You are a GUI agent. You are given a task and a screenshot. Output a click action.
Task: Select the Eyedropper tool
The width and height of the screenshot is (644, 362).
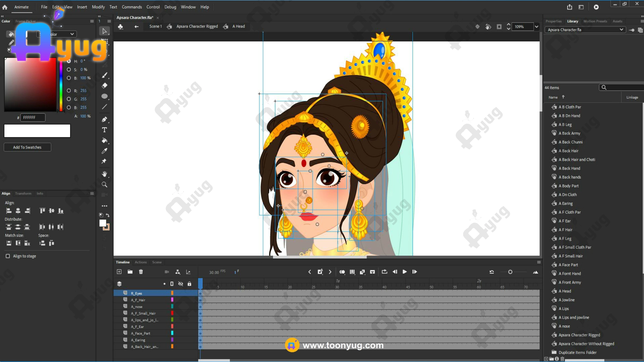click(104, 151)
